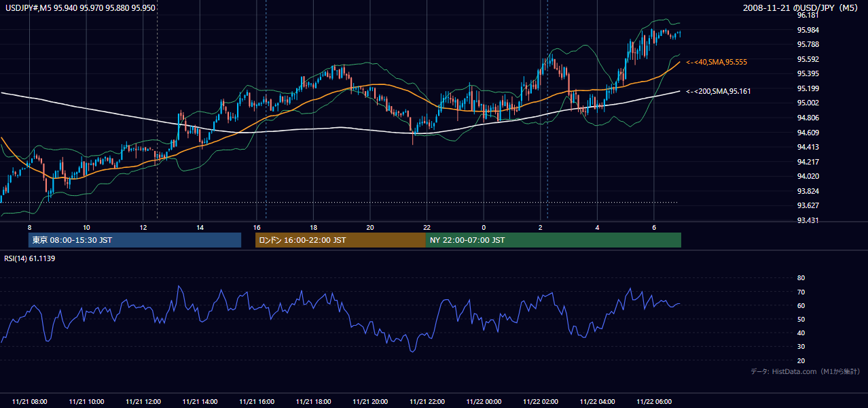Click the 96.181 price axis label
The image size is (868, 408).
(x=808, y=16)
